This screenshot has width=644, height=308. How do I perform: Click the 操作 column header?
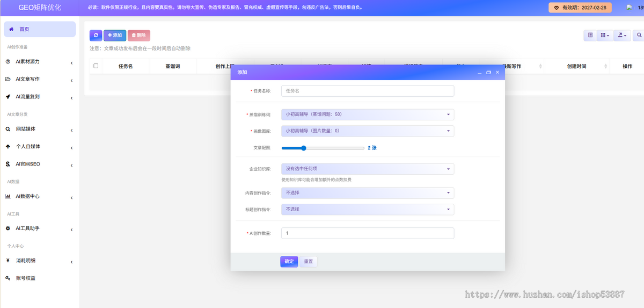tap(627, 66)
